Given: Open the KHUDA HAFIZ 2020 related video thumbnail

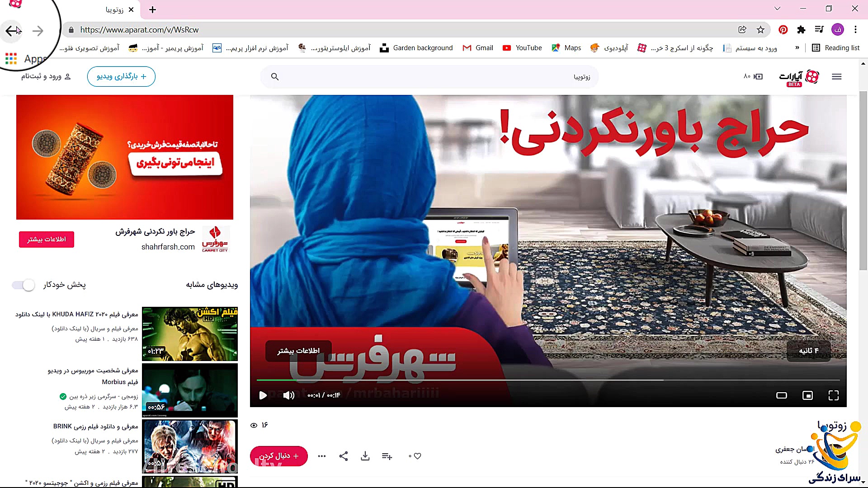Looking at the screenshot, I should [x=190, y=334].
